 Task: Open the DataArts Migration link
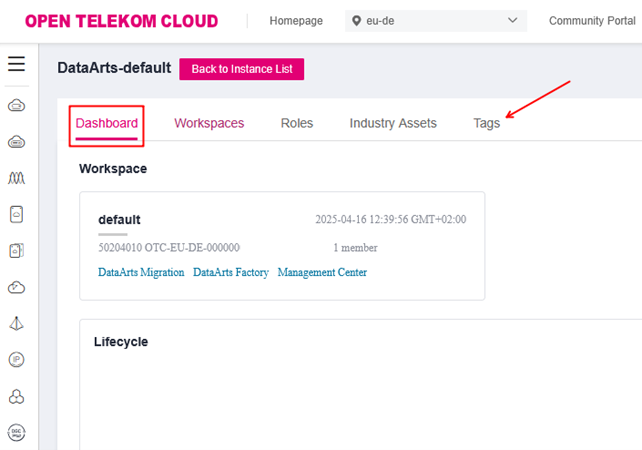tap(141, 272)
